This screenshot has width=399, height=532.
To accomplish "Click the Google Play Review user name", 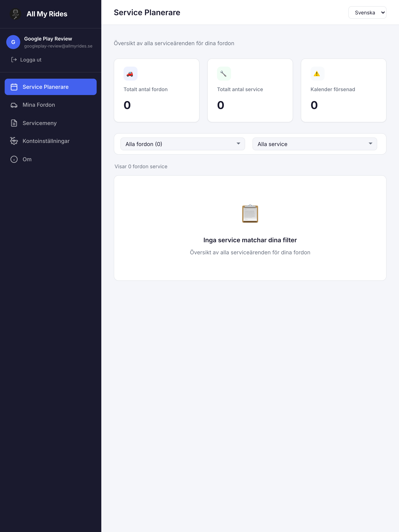I will click(x=48, y=39).
